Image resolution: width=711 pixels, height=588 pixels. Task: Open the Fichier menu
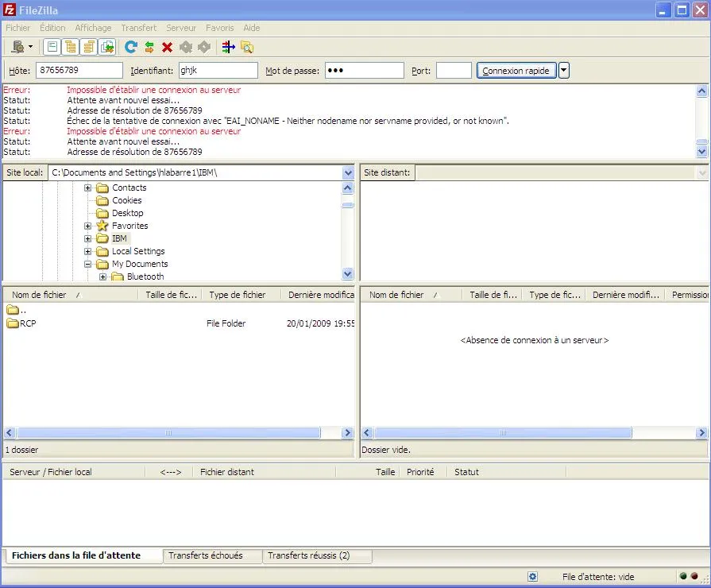[17, 28]
